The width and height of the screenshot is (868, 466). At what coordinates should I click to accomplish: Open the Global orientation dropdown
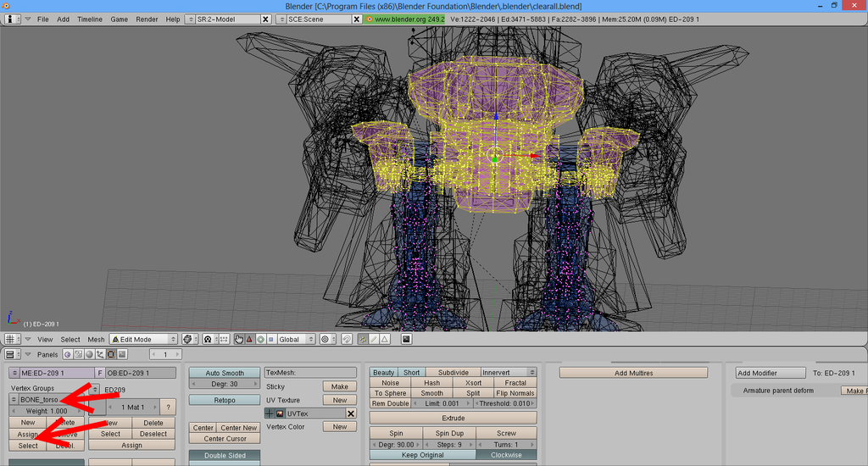pyautogui.click(x=297, y=339)
